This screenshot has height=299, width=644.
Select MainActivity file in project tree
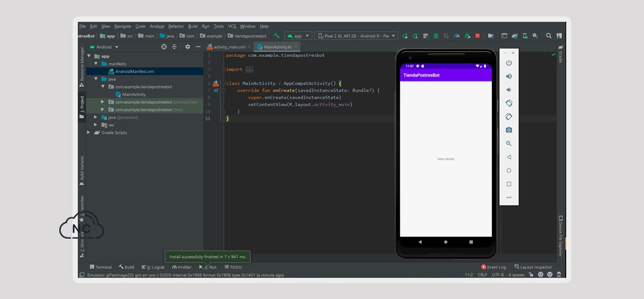point(133,94)
